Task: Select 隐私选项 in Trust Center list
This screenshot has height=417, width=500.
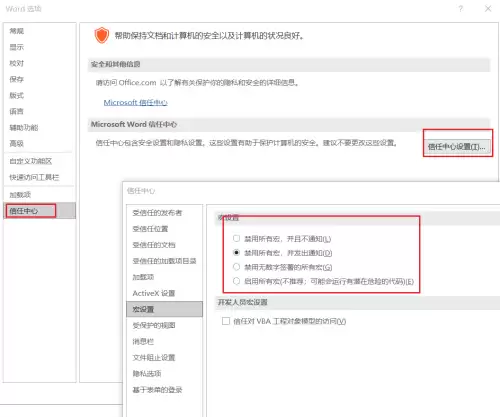Action: tap(147, 373)
